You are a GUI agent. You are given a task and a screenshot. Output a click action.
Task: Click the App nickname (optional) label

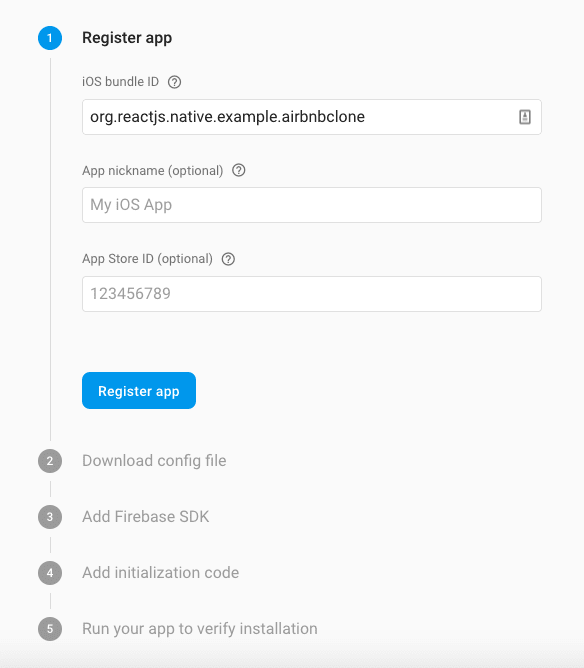click(152, 171)
